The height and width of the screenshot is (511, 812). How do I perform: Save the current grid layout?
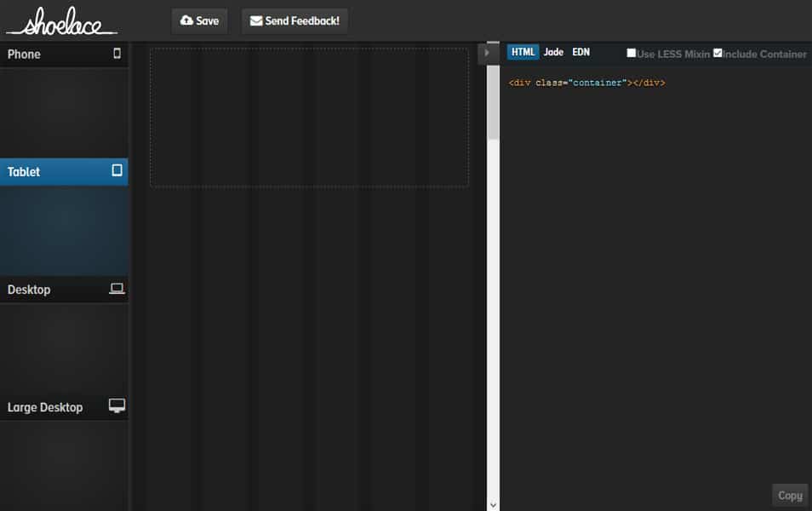pyautogui.click(x=199, y=20)
